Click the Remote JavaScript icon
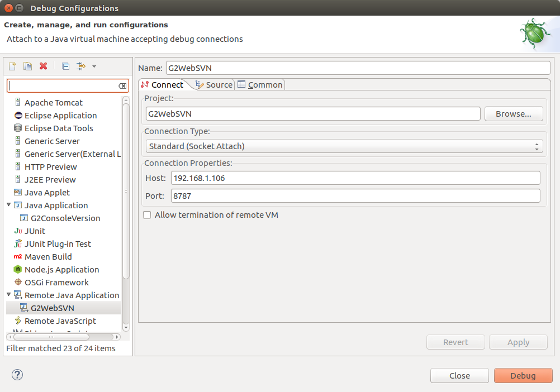The width and height of the screenshot is (560, 392). [18, 321]
